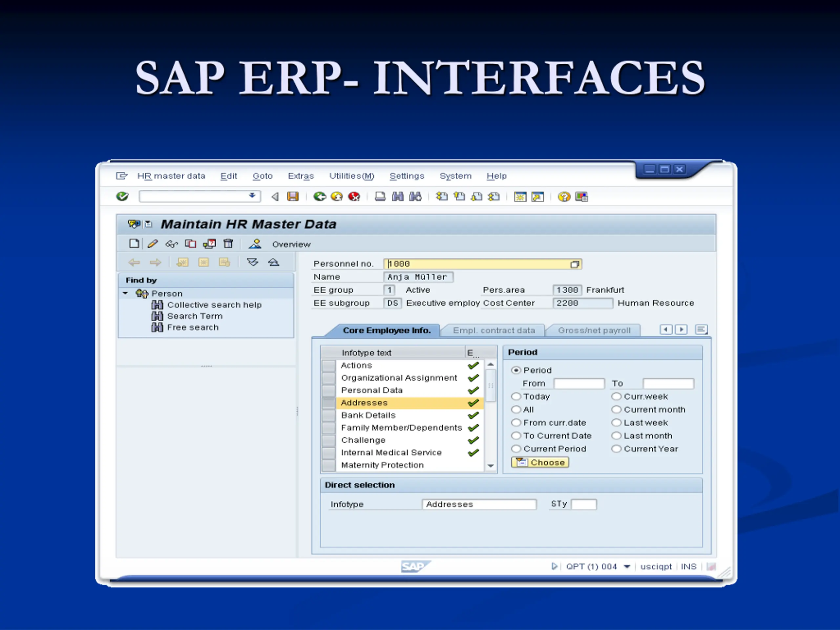This screenshot has height=630, width=840.
Task: Click the Delete trash can icon
Action: tap(228, 244)
